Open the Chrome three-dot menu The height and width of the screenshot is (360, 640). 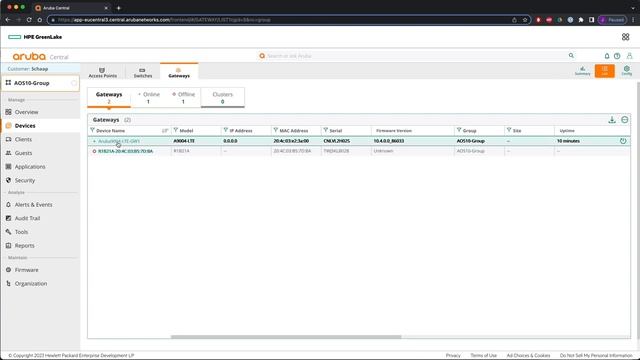[x=633, y=20]
